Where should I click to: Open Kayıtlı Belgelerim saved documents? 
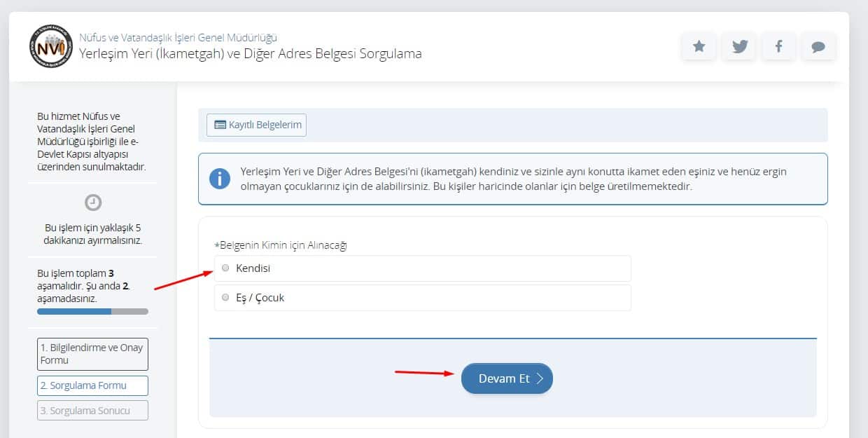(256, 125)
